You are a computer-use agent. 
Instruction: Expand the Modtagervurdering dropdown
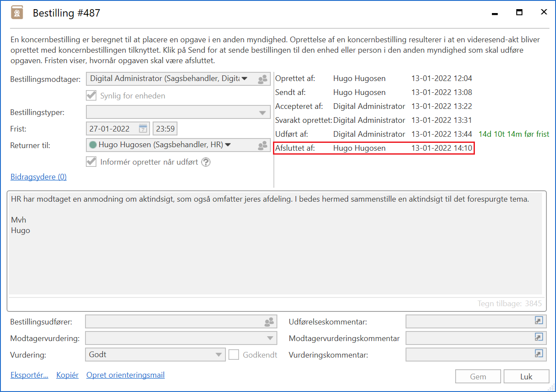click(x=269, y=338)
